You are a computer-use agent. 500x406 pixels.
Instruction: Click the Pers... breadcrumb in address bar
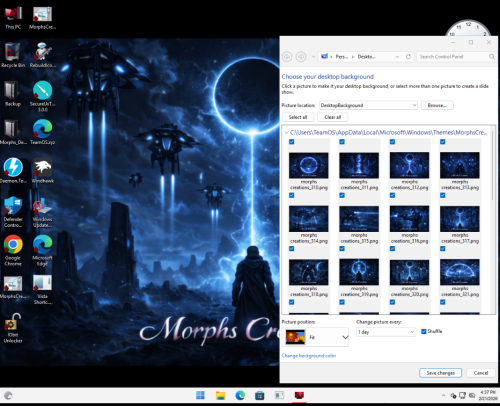click(342, 57)
